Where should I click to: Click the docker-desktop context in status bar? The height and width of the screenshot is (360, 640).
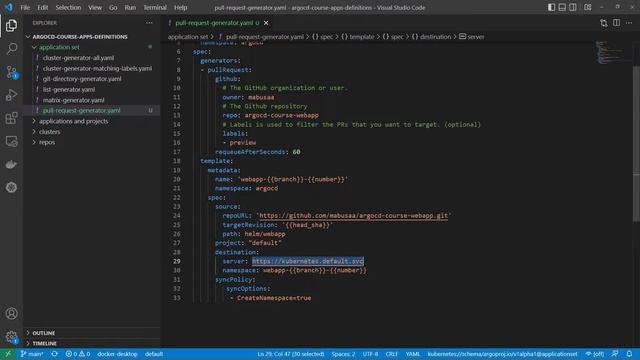point(117,354)
